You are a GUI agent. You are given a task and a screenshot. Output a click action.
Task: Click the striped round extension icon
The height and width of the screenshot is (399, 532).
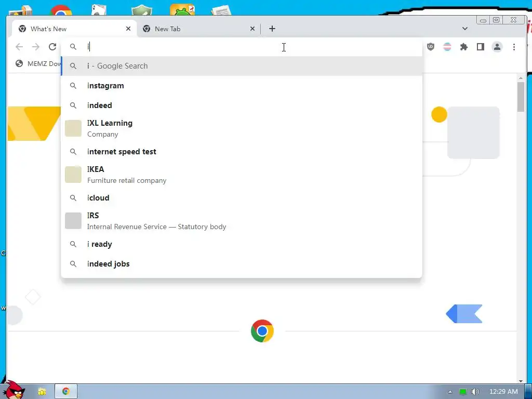447,47
